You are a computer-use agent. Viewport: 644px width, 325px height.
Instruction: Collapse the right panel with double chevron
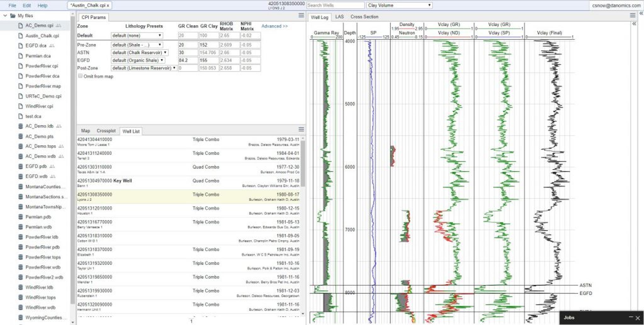[x=641, y=14]
